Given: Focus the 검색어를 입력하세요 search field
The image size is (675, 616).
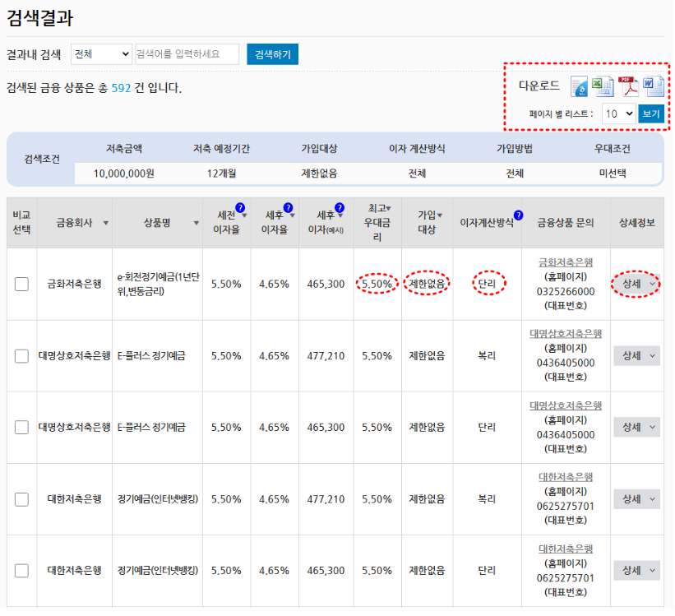Looking at the screenshot, I should tap(187, 54).
